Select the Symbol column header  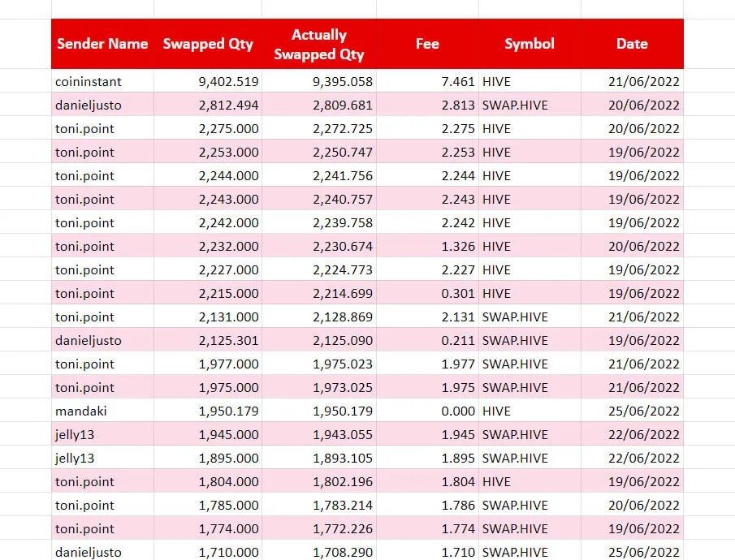click(x=530, y=44)
